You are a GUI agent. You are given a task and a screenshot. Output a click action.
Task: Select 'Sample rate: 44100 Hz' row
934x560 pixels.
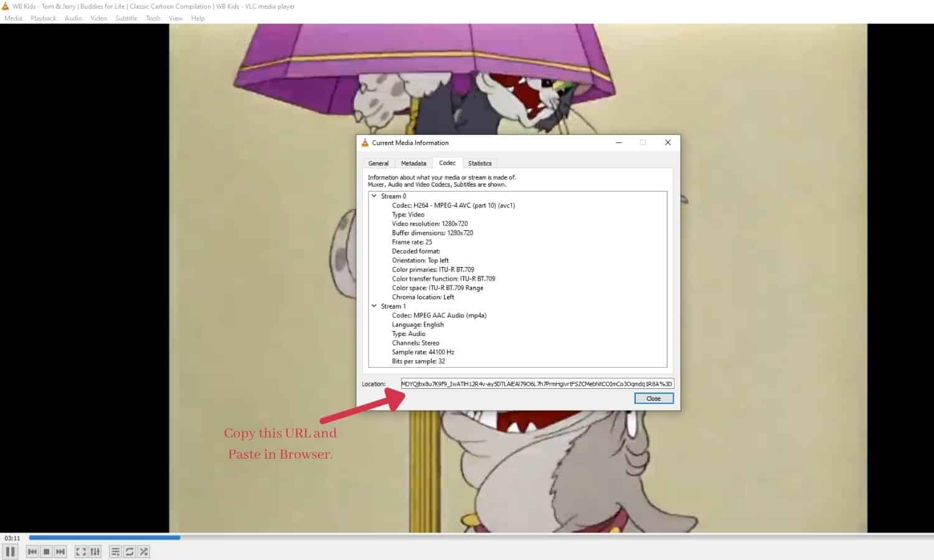423,352
